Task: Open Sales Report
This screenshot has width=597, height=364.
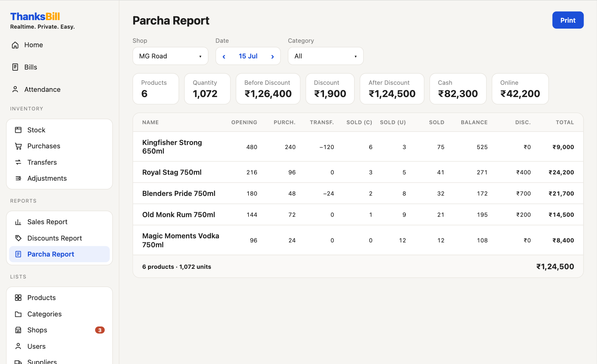Action: tap(60, 222)
